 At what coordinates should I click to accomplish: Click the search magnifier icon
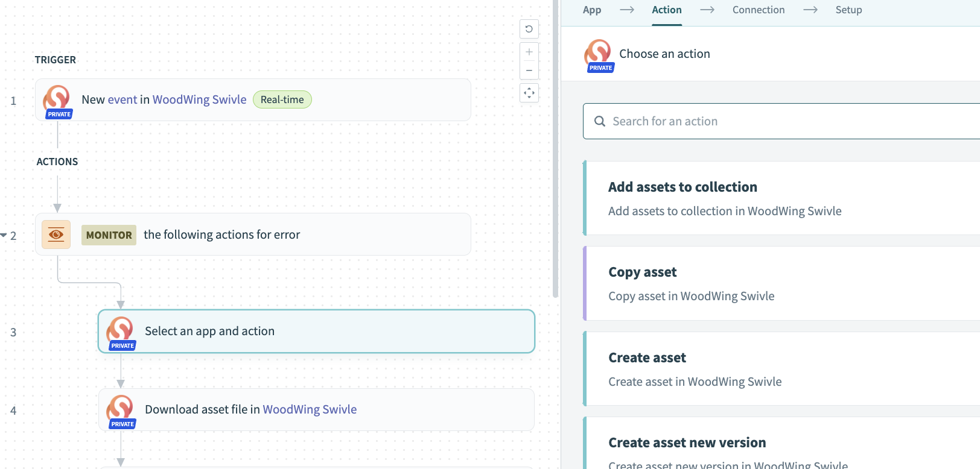600,121
